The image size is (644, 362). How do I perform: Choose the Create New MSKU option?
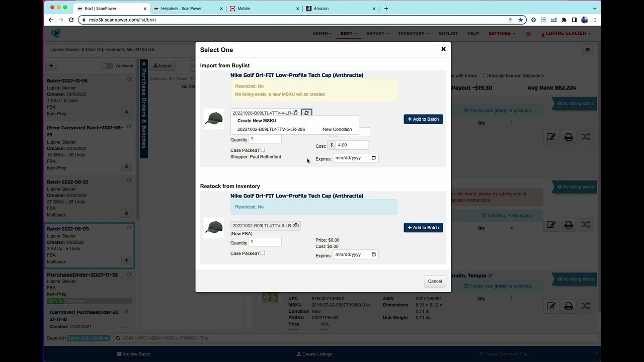pyautogui.click(x=257, y=121)
